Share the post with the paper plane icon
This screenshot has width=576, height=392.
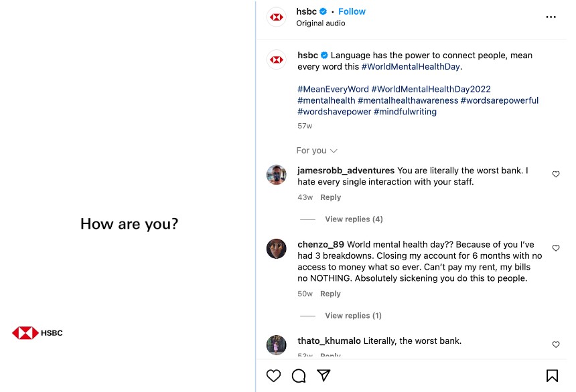coord(323,375)
